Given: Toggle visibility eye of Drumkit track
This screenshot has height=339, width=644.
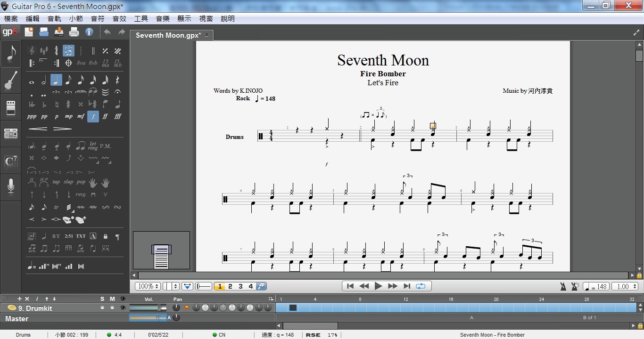Looking at the screenshot, I should tap(123, 308).
